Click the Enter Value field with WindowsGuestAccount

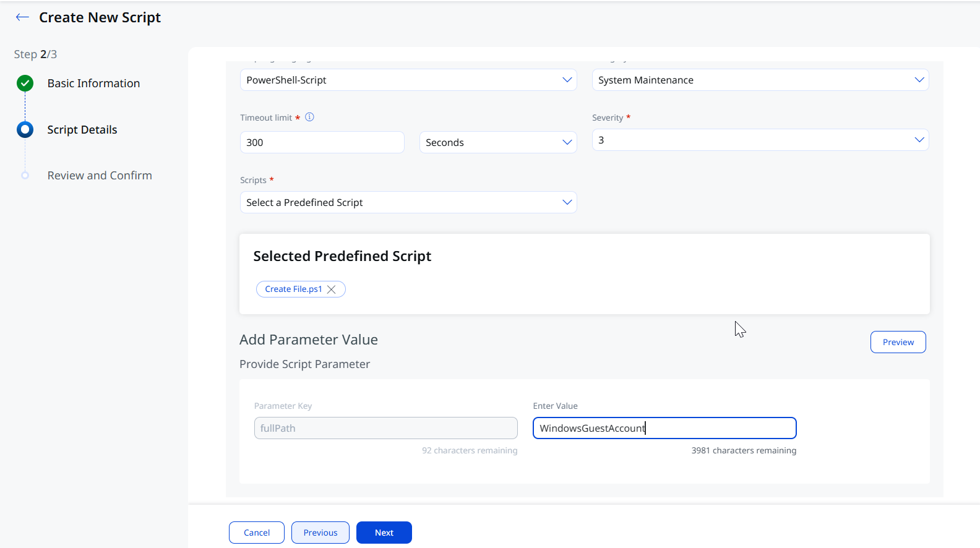664,428
